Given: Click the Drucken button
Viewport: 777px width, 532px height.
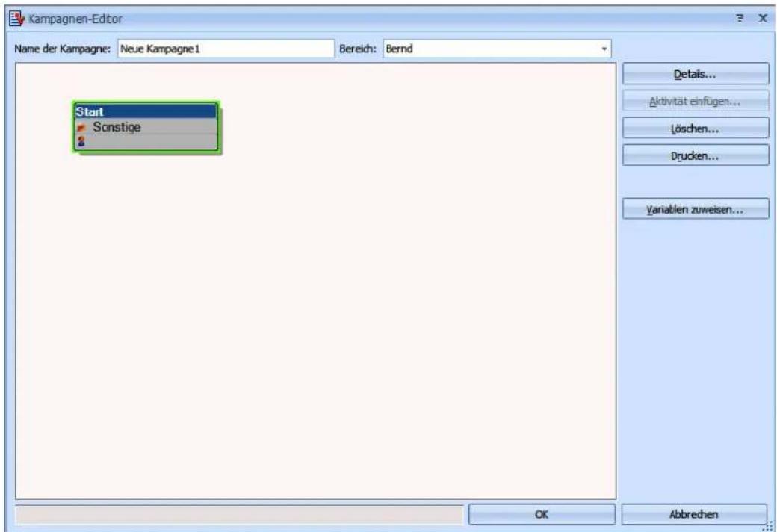Looking at the screenshot, I should (696, 155).
